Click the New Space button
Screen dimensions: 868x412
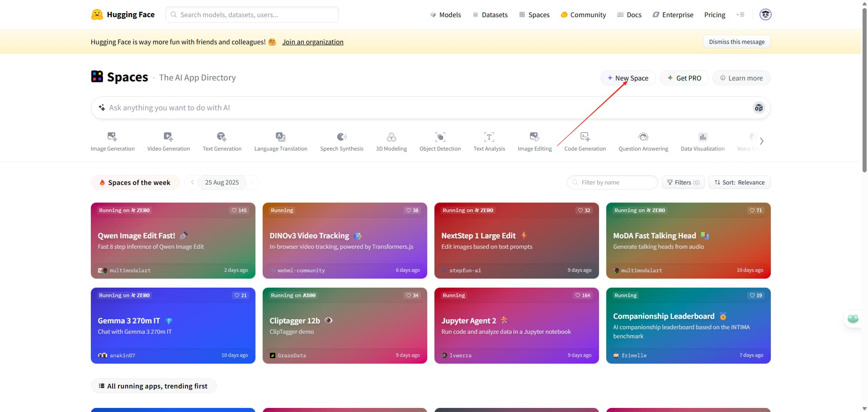click(627, 78)
